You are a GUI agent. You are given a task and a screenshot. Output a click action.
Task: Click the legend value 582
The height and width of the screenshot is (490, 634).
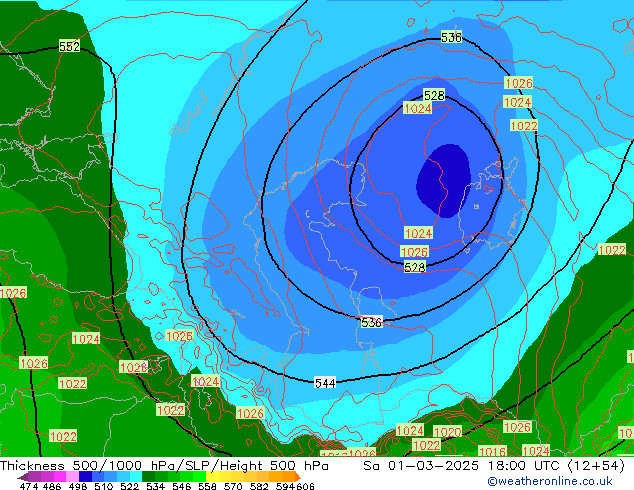click(x=259, y=486)
